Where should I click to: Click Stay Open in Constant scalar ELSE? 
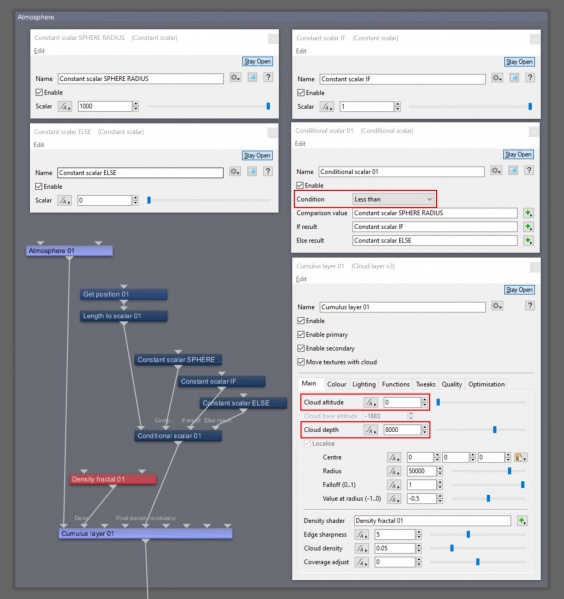point(257,155)
